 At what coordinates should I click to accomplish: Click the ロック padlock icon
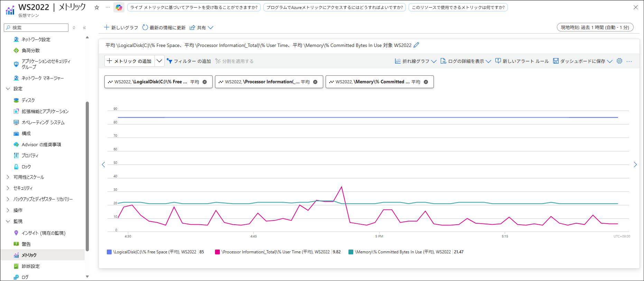(x=16, y=167)
